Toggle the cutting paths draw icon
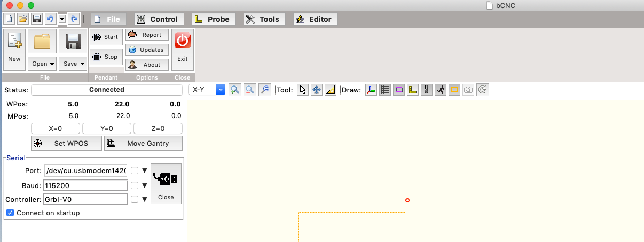This screenshot has height=242, width=644. click(x=427, y=90)
